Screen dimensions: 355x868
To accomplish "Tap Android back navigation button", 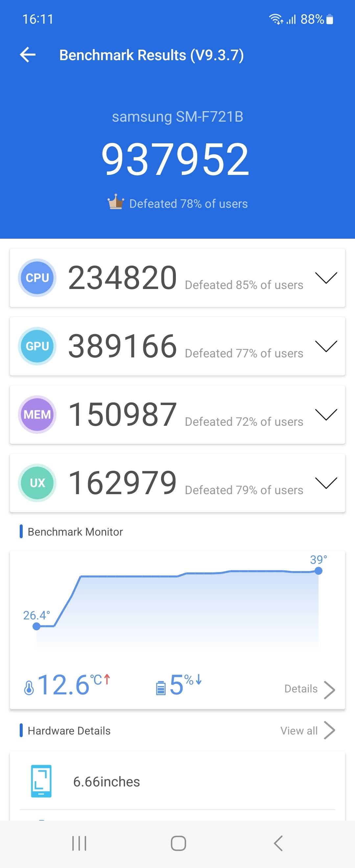I will click(x=278, y=843).
